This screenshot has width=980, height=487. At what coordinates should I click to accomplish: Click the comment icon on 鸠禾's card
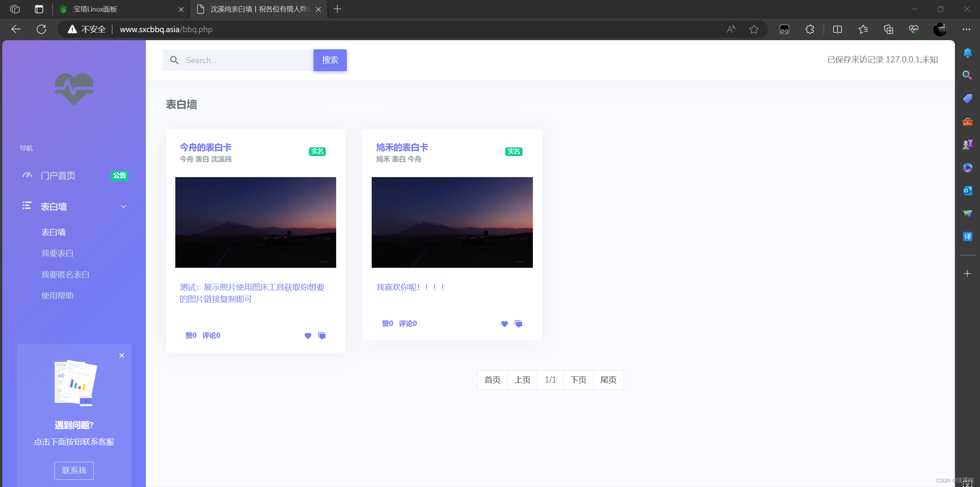518,324
